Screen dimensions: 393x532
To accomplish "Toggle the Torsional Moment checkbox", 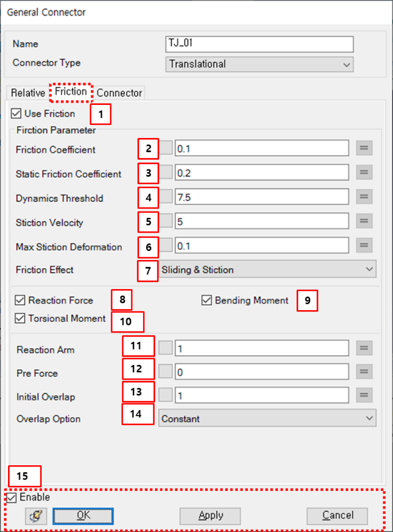I will pyautogui.click(x=20, y=318).
